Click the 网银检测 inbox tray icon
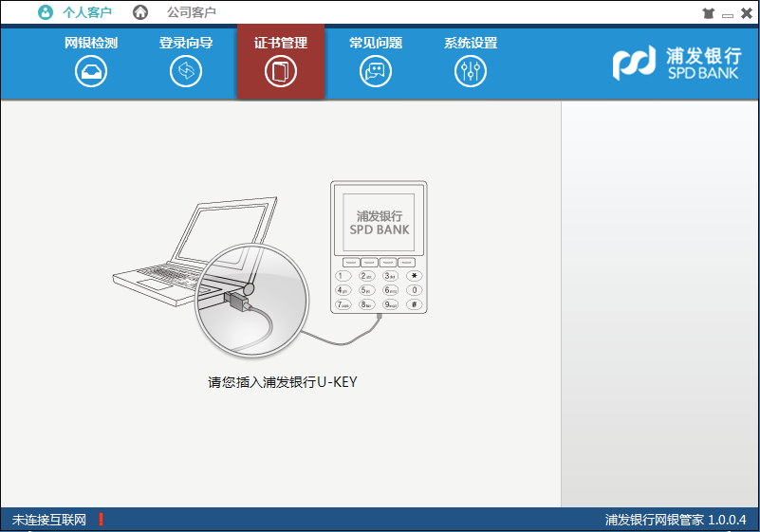This screenshot has height=532, width=760. [91, 71]
